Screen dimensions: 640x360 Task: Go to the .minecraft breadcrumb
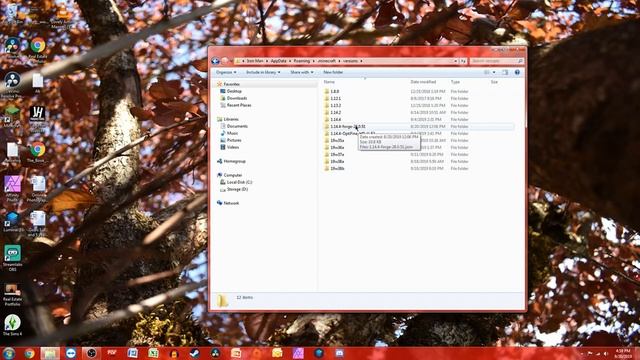click(327, 61)
